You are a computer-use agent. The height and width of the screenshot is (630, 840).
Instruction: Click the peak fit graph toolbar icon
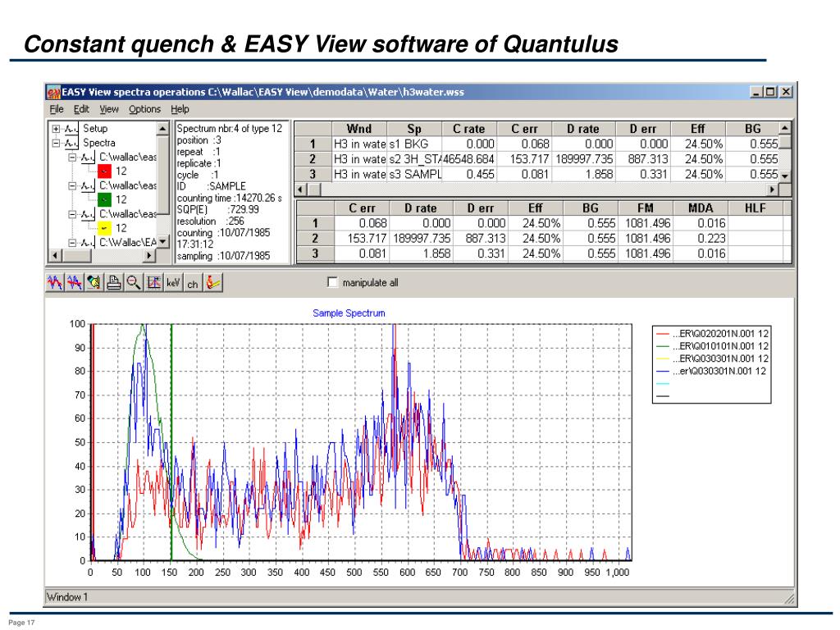(x=153, y=282)
